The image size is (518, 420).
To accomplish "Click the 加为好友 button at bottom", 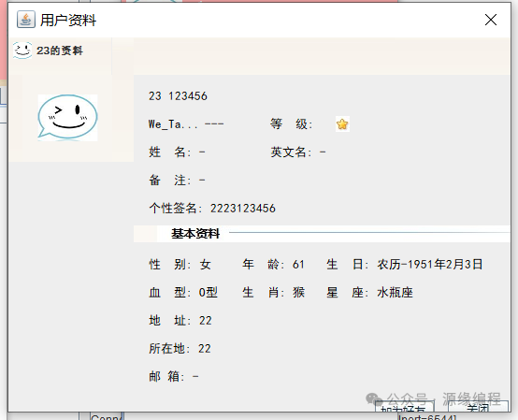I will (x=404, y=407).
